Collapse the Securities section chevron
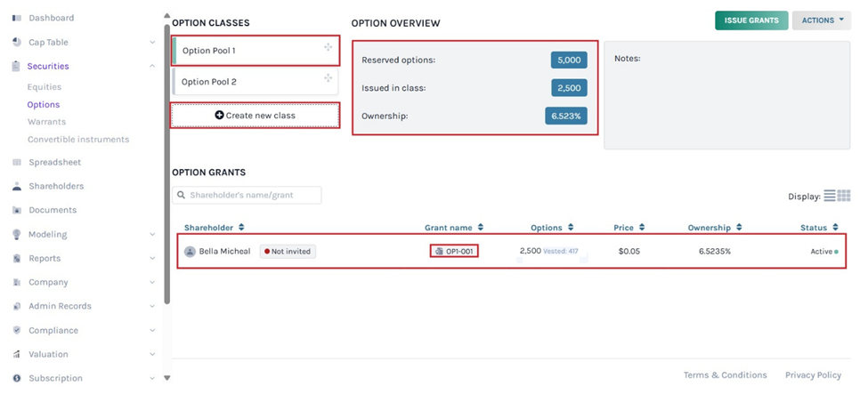The height and width of the screenshot is (394, 868). point(153,66)
